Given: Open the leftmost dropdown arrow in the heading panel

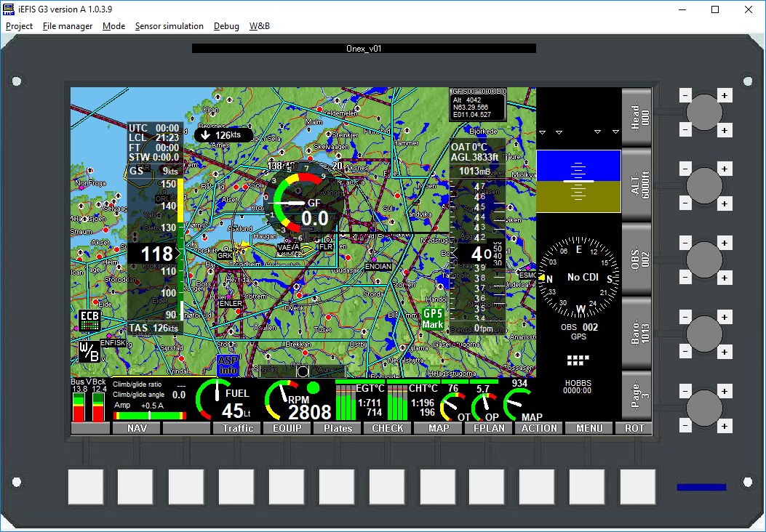Looking at the screenshot, I should coord(542,132).
